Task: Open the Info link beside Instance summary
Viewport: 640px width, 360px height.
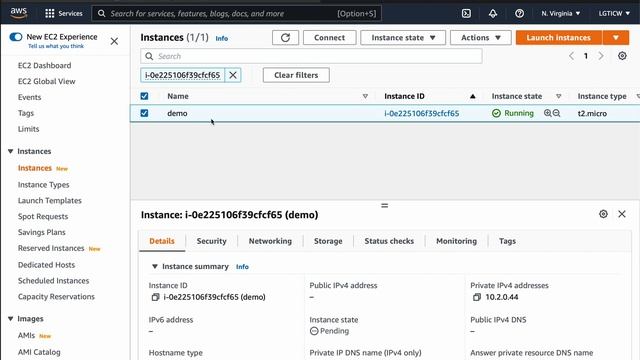Action: (242, 267)
